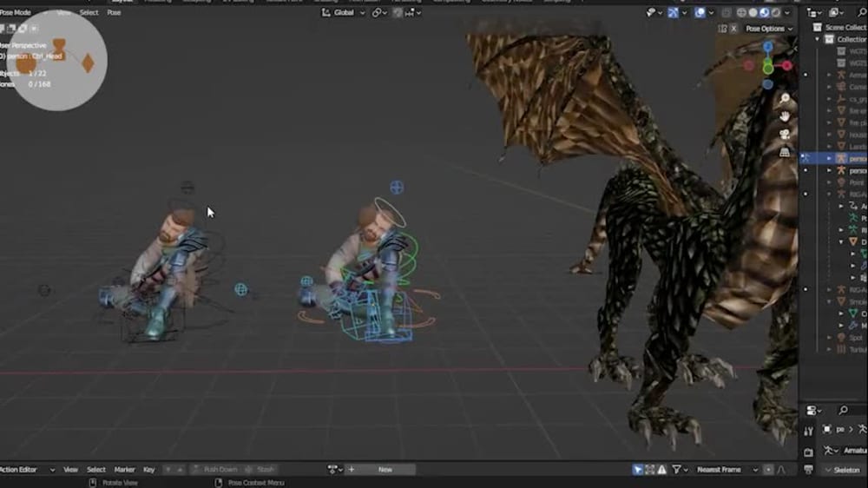
Task: Toggle the viewport overlays button
Action: click(701, 12)
